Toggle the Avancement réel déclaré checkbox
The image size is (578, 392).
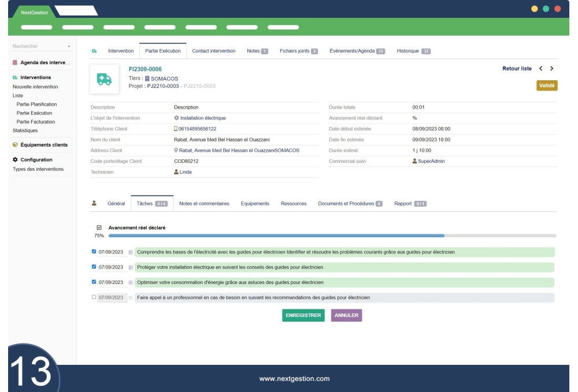99,227
